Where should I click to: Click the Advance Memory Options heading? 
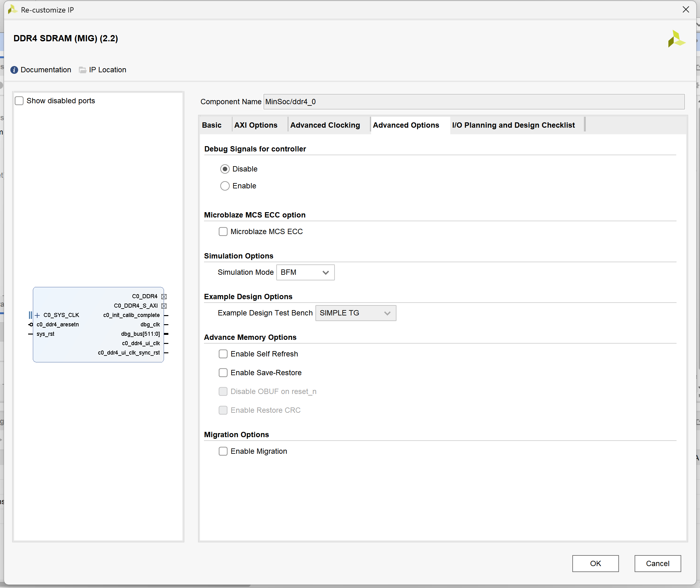tap(250, 337)
